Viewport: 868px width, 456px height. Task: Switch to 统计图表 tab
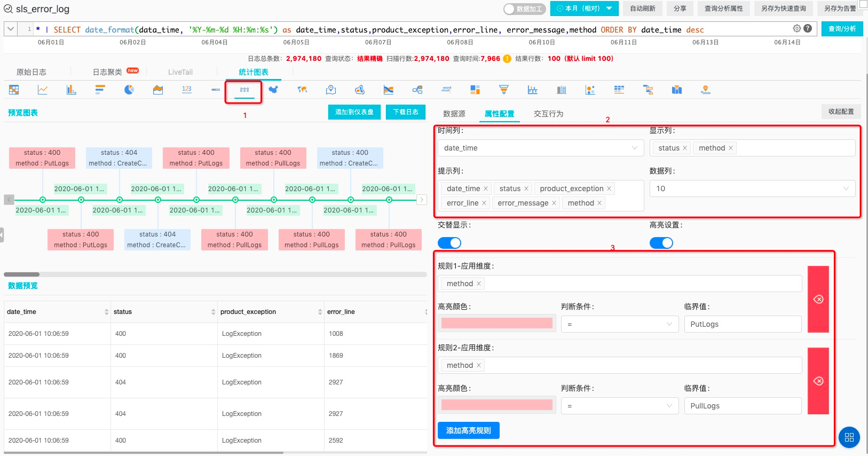254,72
